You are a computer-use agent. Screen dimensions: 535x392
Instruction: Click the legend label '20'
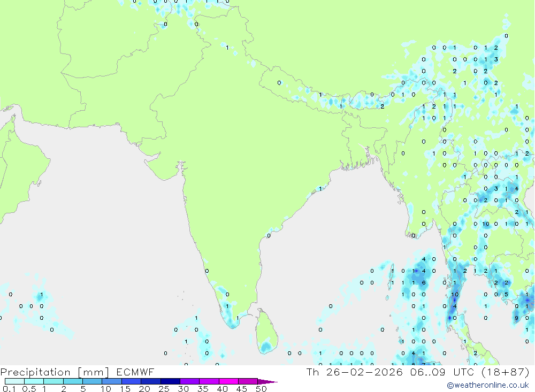click(x=144, y=389)
